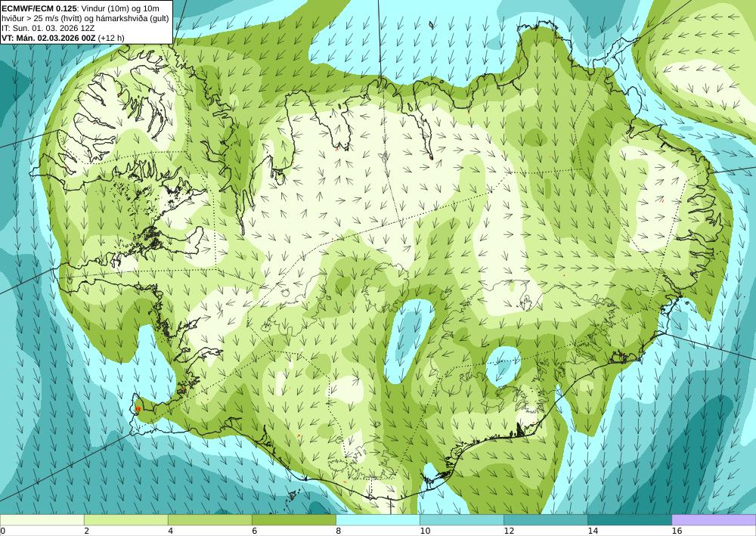
Task: Click the valid time 'VT: Mán. 02.03.2026 00Z'
Action: [x=50, y=38]
